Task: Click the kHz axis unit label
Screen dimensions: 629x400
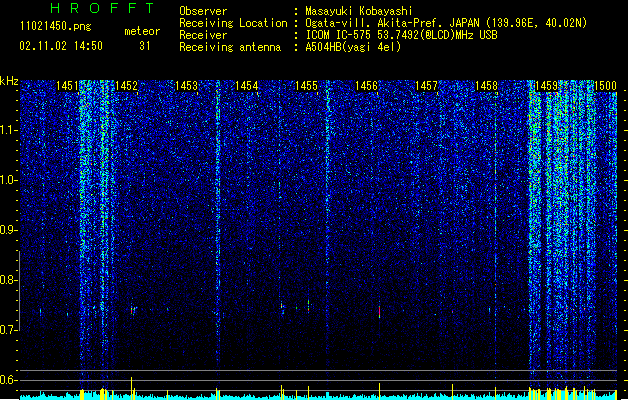Action: coord(9,81)
